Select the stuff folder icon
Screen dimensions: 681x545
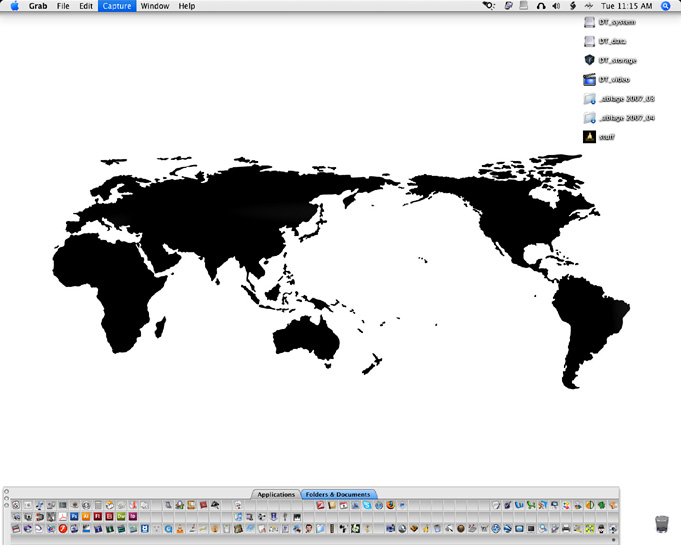589,136
